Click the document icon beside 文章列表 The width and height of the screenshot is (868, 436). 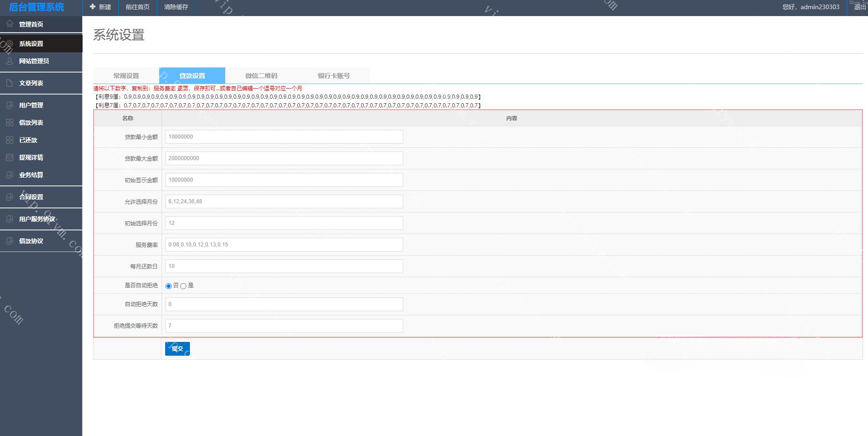point(10,83)
